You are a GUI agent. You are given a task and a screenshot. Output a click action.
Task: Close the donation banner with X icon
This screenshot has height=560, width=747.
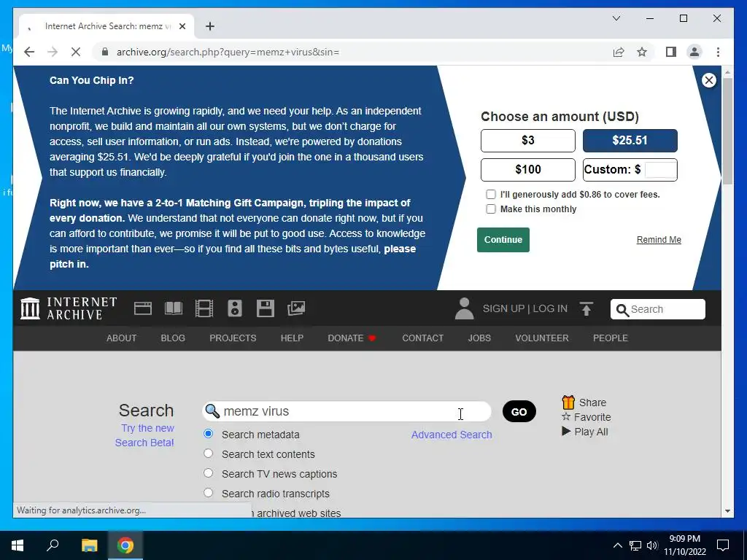[709, 80]
